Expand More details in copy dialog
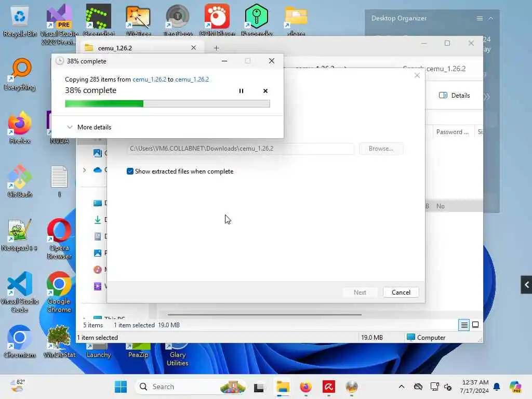The image size is (532, 399). tap(89, 127)
